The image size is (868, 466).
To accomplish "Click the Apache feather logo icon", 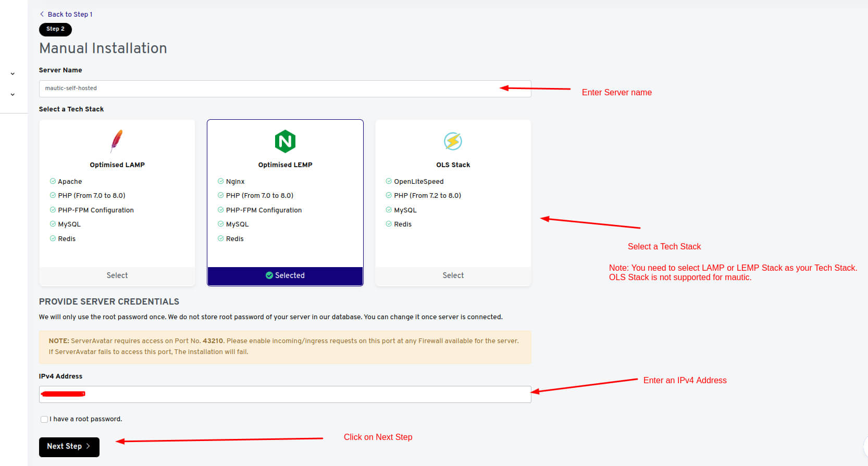I will click(117, 141).
